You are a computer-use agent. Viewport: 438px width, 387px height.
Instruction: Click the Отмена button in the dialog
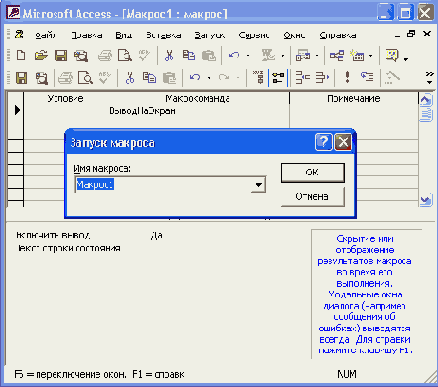[x=312, y=196]
